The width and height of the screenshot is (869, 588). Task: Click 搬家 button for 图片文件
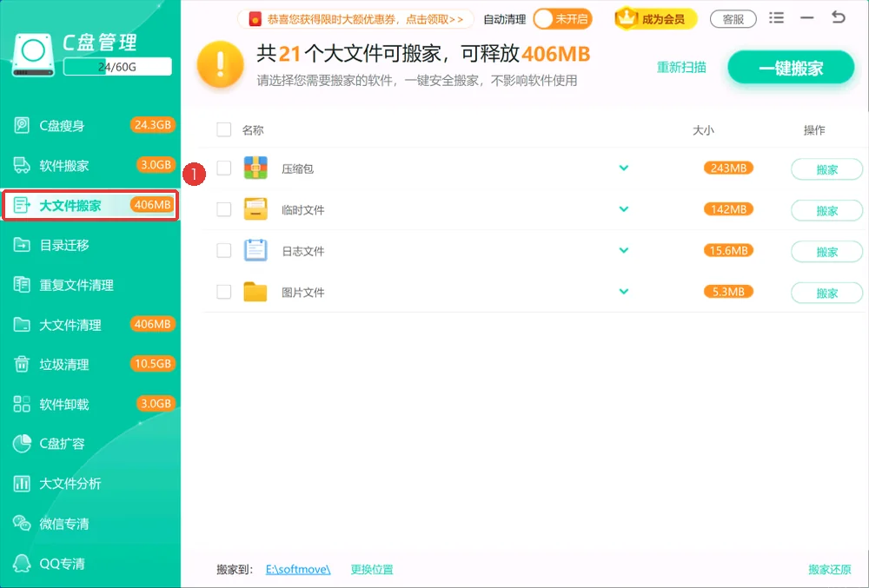tap(827, 293)
